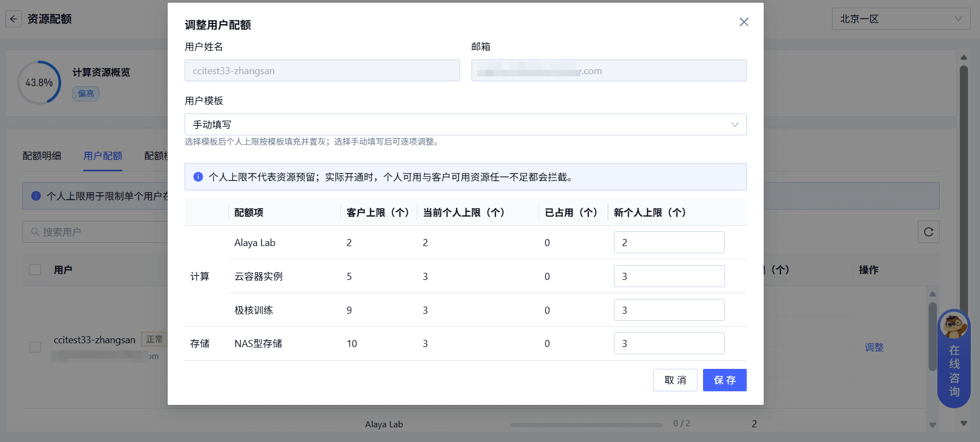This screenshot has width=980, height=442.
Task: Click the disabled 用户姓名 field ccitest33-zhangsan
Action: tap(322, 70)
